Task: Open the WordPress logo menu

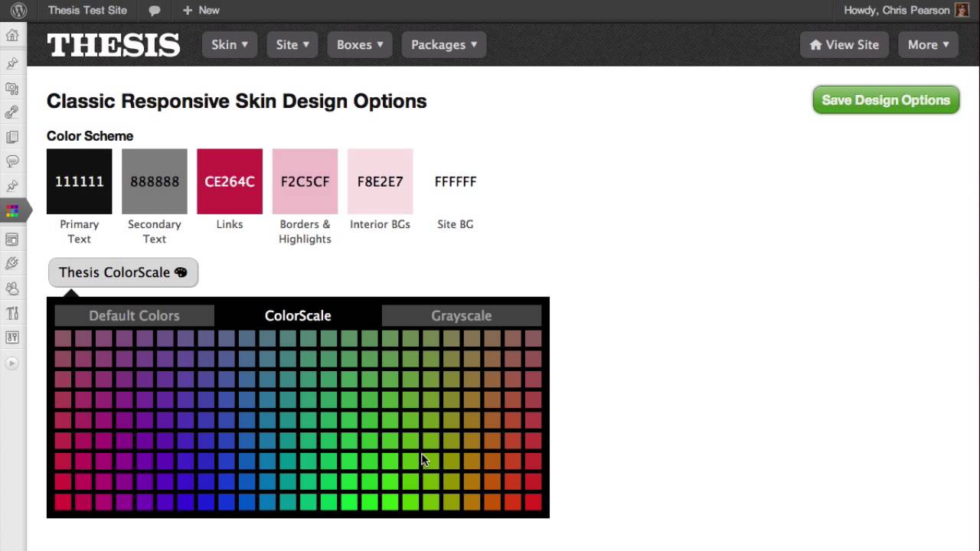Action: coord(18,10)
